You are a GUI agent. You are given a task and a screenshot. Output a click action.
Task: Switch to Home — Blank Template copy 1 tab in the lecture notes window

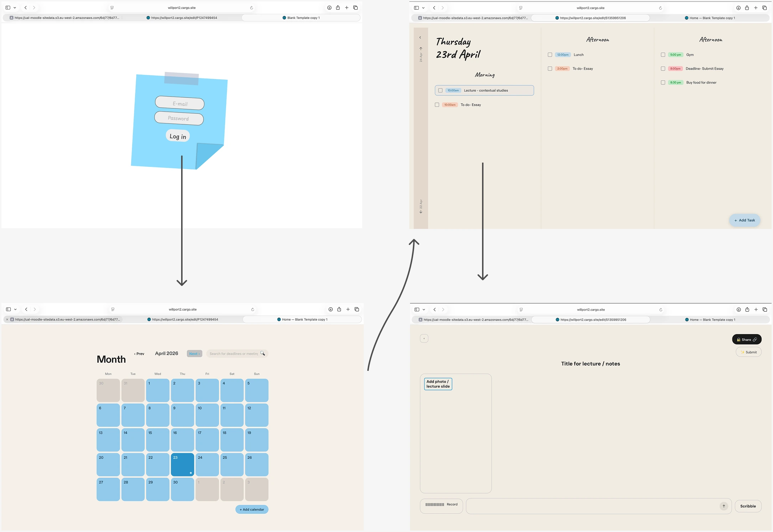point(710,320)
